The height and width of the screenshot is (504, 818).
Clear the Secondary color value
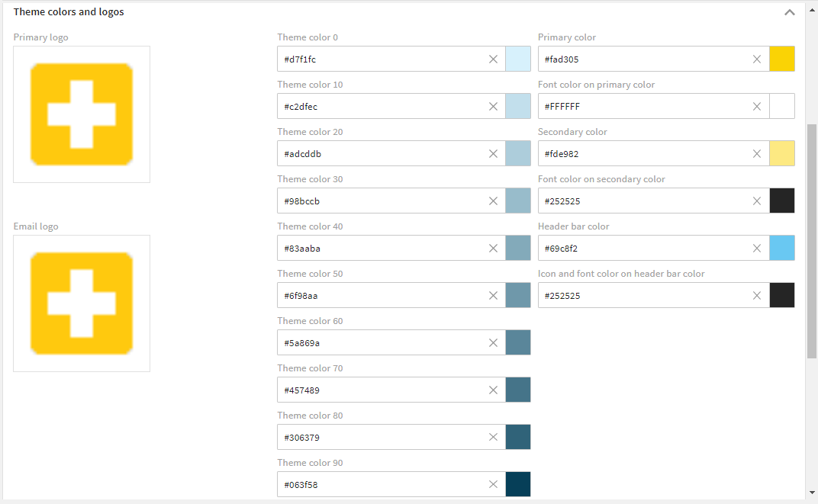click(x=757, y=154)
